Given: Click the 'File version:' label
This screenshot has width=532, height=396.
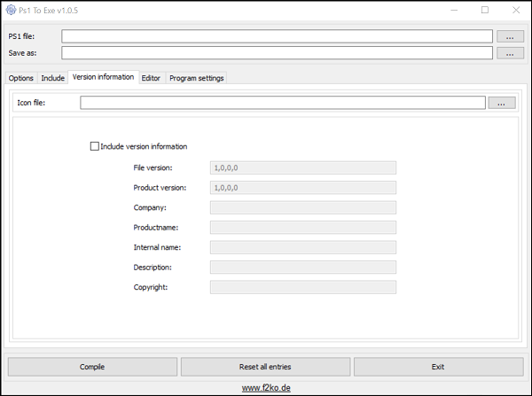Looking at the screenshot, I should click(x=153, y=167).
